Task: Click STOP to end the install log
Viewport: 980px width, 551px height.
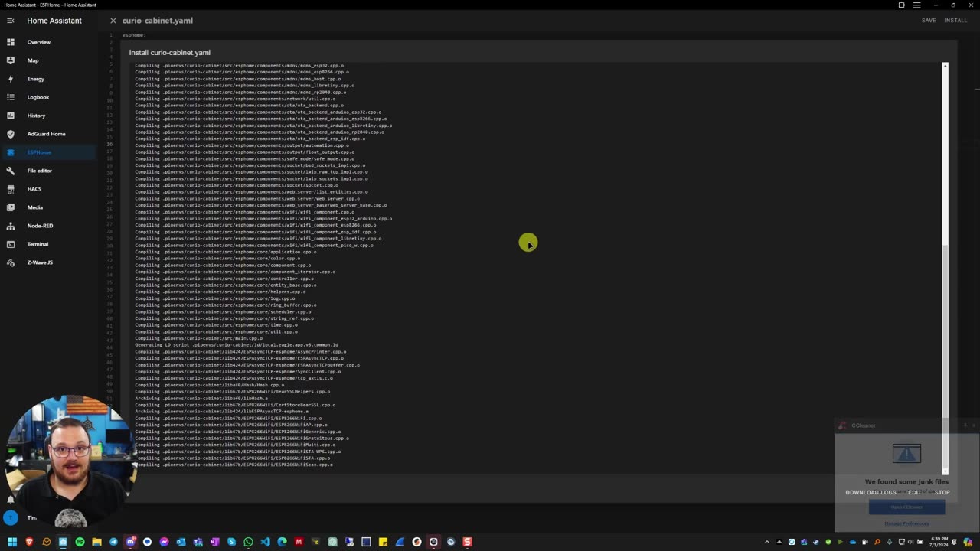Action: (942, 492)
